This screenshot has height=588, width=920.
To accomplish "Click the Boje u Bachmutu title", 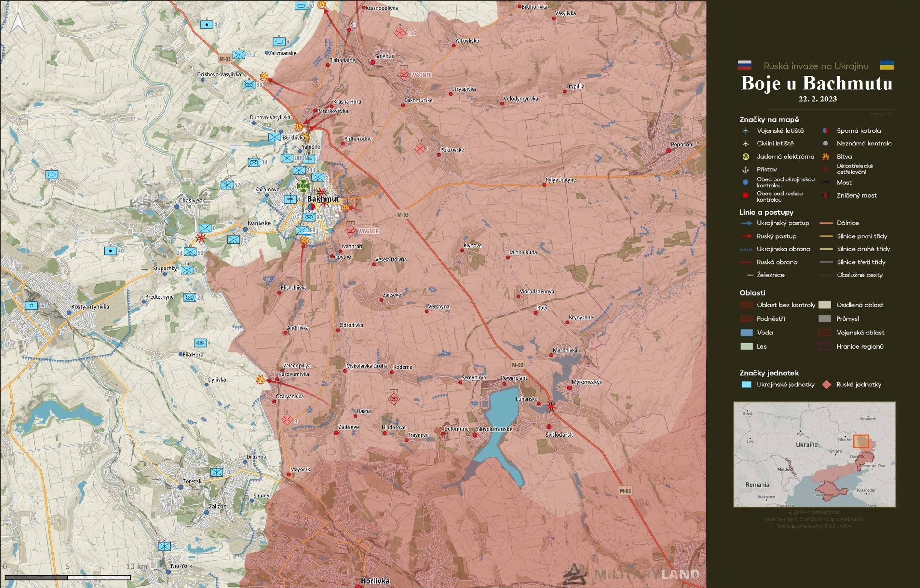I will (816, 83).
